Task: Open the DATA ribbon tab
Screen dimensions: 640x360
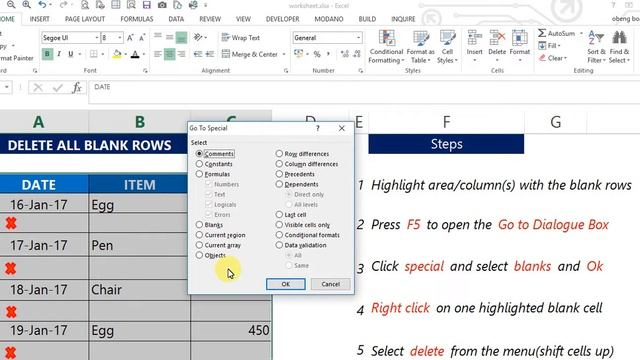Action: (x=176, y=19)
